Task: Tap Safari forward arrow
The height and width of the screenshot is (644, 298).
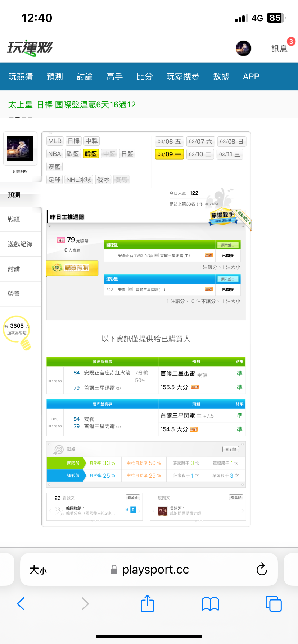Action: (85, 604)
